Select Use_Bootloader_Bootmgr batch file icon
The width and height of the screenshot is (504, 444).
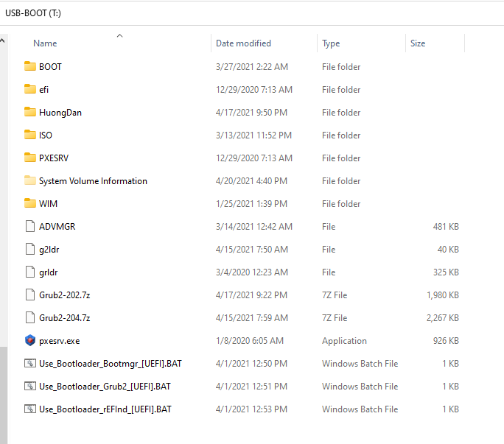pos(30,363)
